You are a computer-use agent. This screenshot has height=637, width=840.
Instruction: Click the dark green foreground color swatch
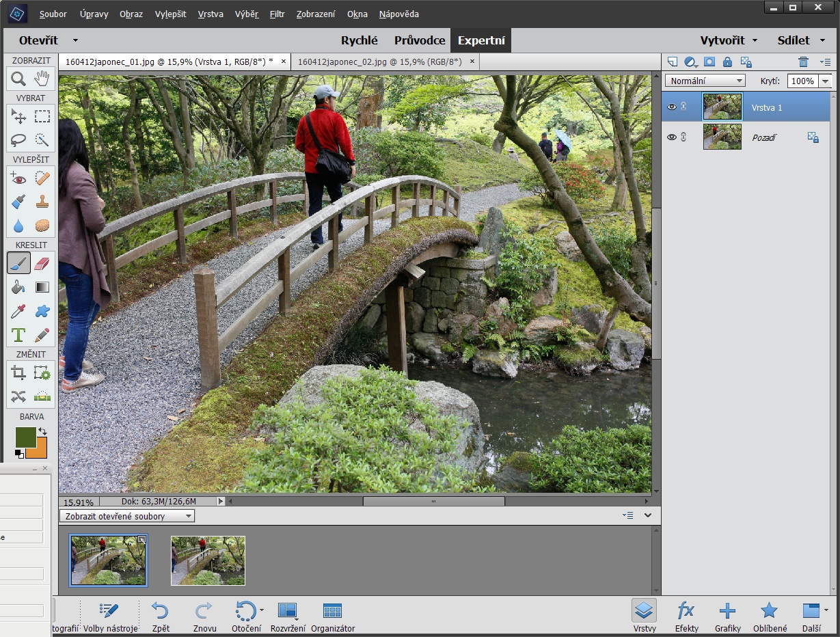[25, 437]
